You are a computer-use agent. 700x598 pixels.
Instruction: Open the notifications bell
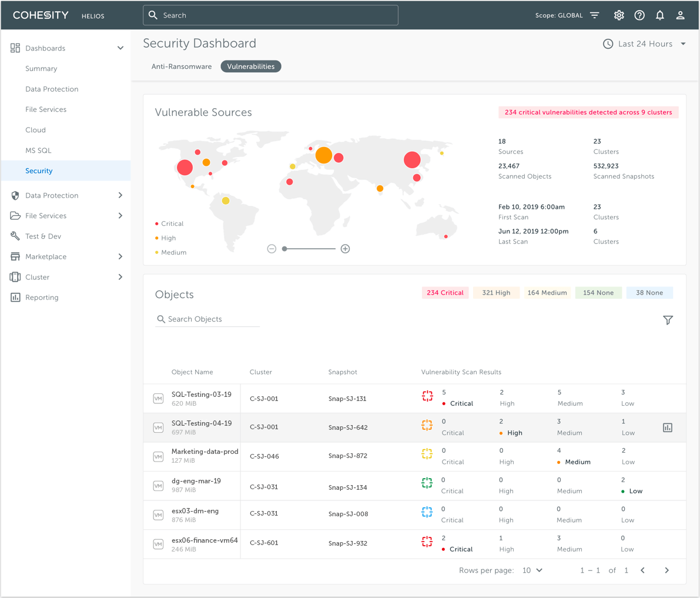click(660, 15)
